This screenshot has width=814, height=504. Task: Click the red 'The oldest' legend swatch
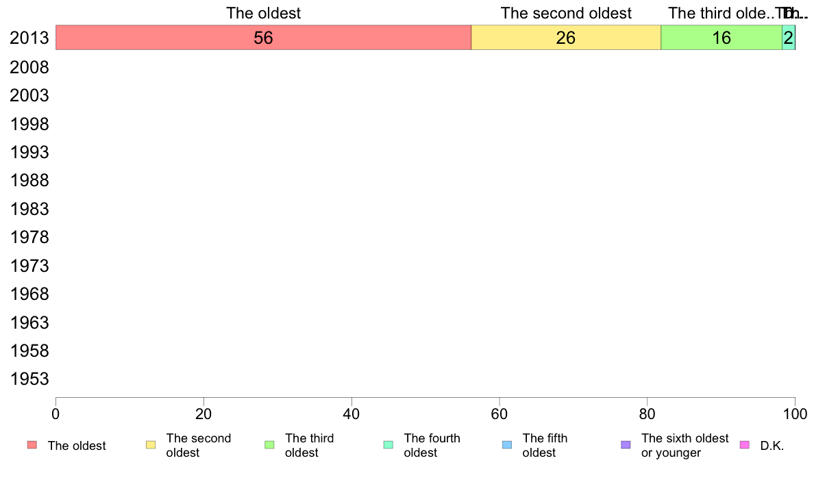(32, 445)
